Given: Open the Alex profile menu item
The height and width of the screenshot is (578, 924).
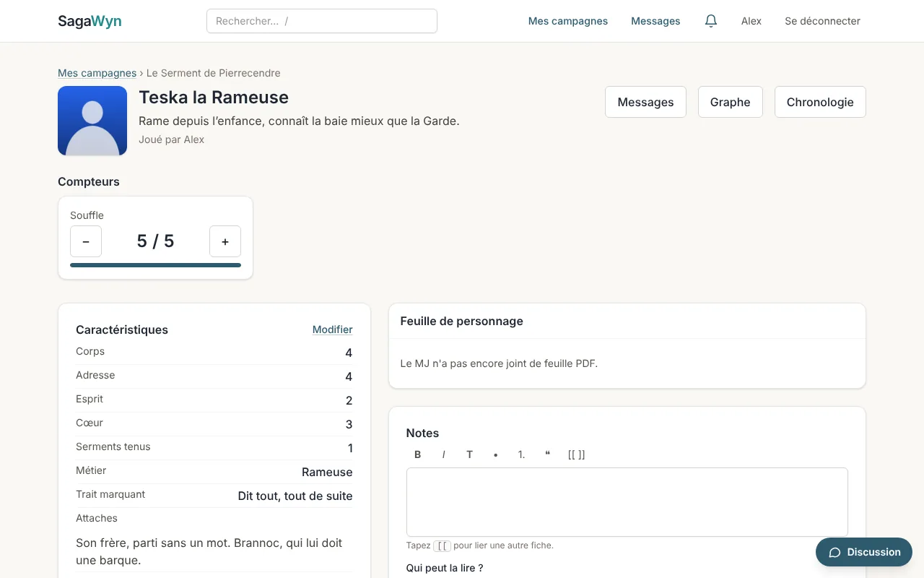Looking at the screenshot, I should 751,21.
